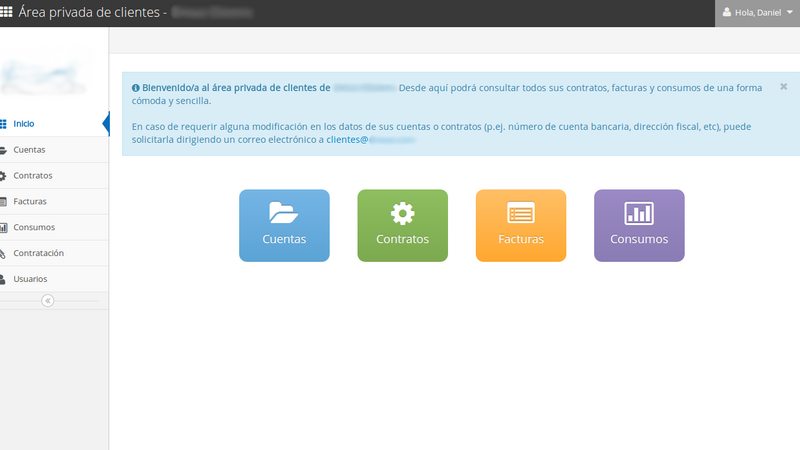Open the green Contratos tile

click(403, 226)
